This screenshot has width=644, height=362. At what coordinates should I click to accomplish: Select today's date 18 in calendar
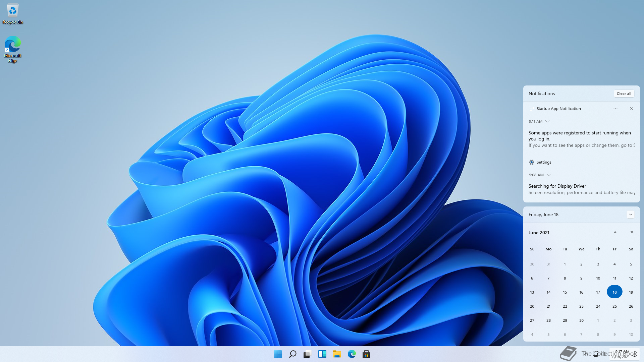614,292
